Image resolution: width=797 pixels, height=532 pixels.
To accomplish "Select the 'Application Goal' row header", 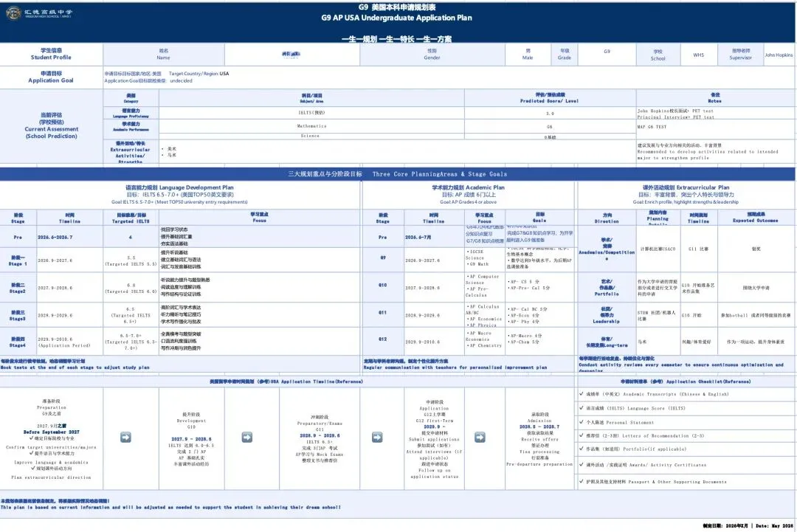I will pyautogui.click(x=51, y=77).
